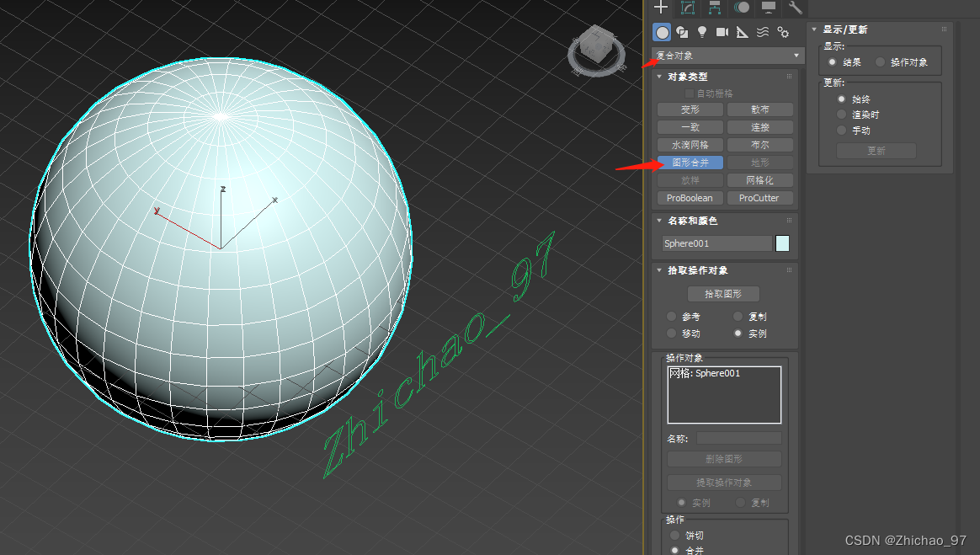Click the ProBoolean button
Viewport: 980px width, 555px height.
click(690, 198)
